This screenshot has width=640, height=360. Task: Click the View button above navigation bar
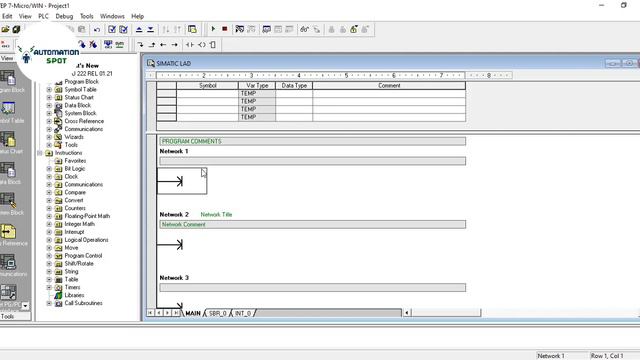[x=7, y=58]
